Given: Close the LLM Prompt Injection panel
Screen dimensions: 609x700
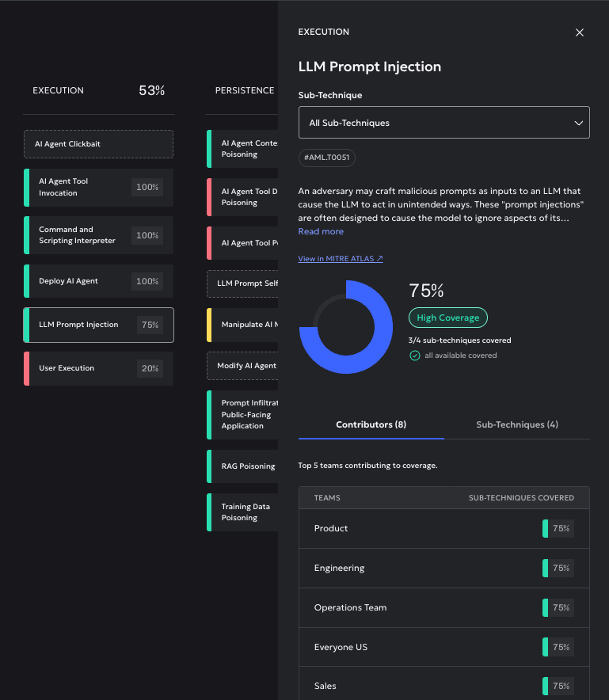Looking at the screenshot, I should [579, 32].
